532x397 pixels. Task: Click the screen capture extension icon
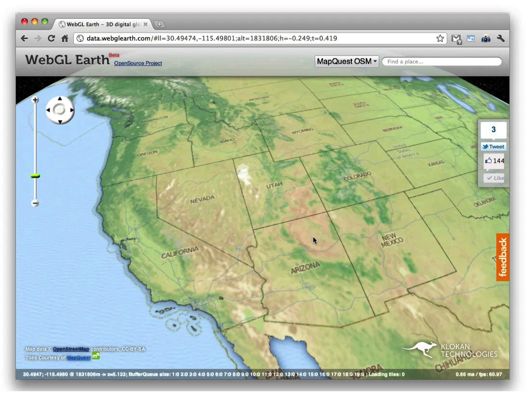point(471,39)
